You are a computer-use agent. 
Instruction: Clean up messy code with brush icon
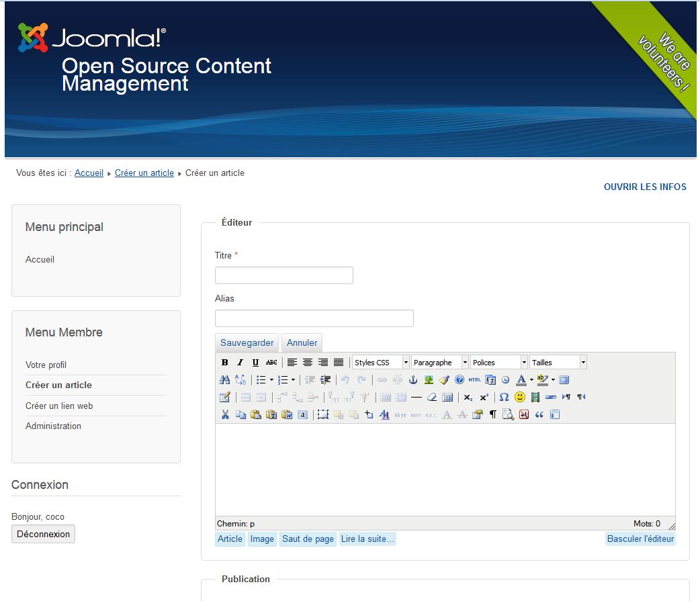point(444,379)
